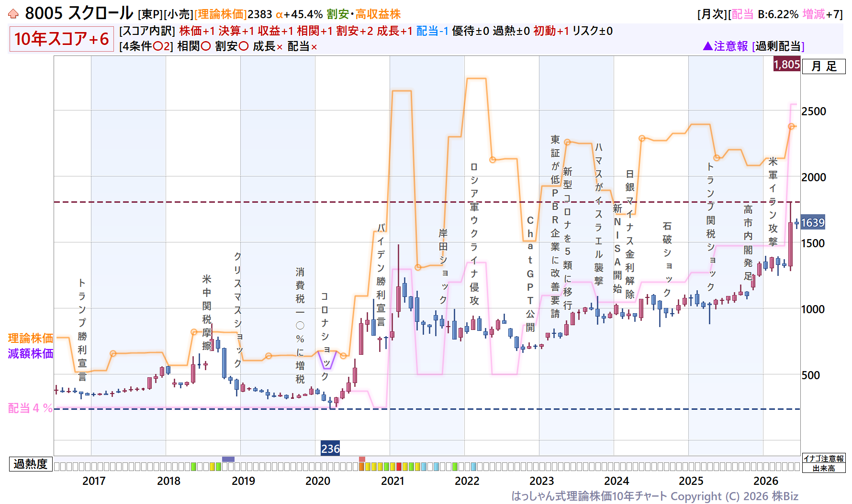
Task: Click the 2500 price axis label
Action: click(x=814, y=111)
